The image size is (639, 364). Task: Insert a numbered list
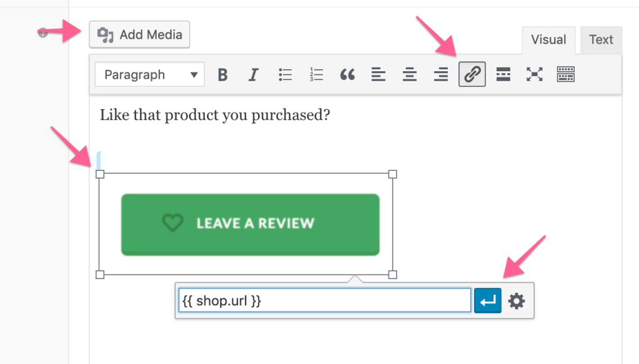tap(316, 74)
